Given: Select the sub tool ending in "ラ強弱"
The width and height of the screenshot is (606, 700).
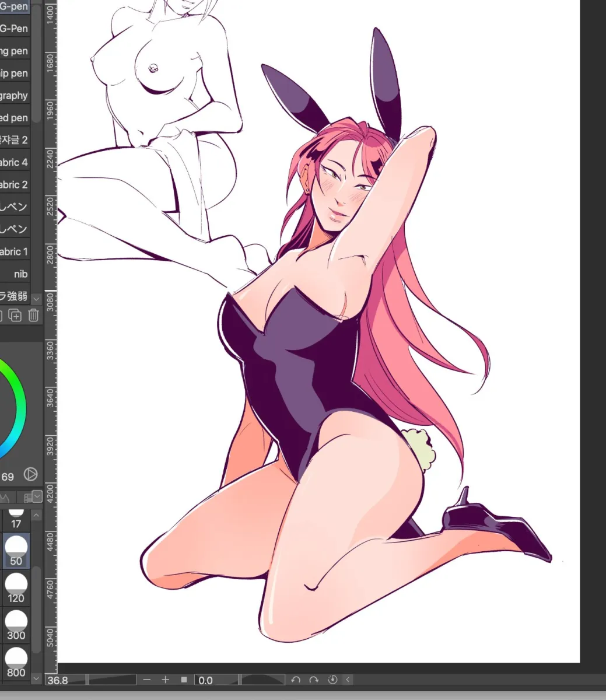Looking at the screenshot, I should pos(15,296).
